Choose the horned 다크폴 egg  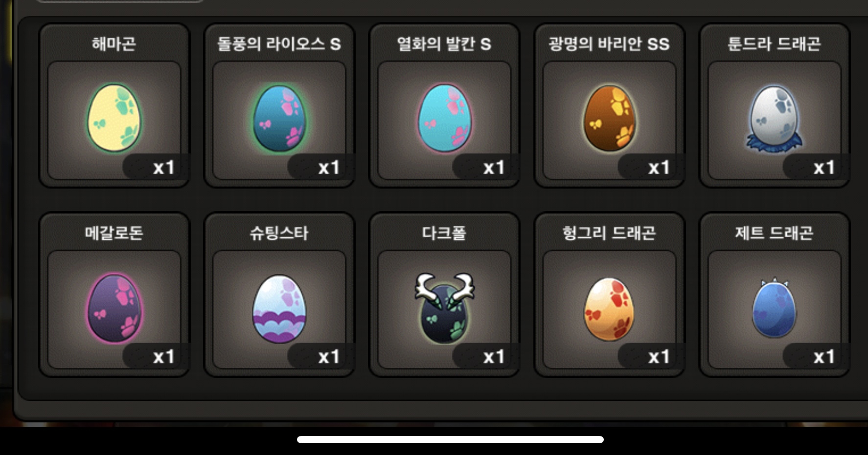[444, 308]
